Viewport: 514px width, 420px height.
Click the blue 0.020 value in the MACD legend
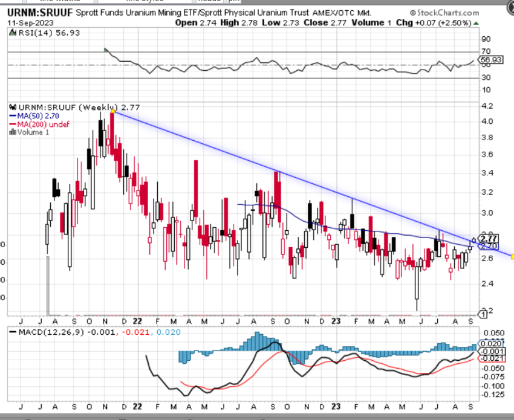click(169, 332)
